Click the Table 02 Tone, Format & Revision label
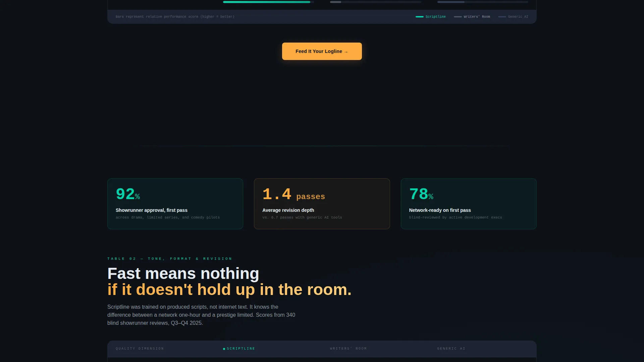The width and height of the screenshot is (644, 362). pyautogui.click(x=170, y=259)
